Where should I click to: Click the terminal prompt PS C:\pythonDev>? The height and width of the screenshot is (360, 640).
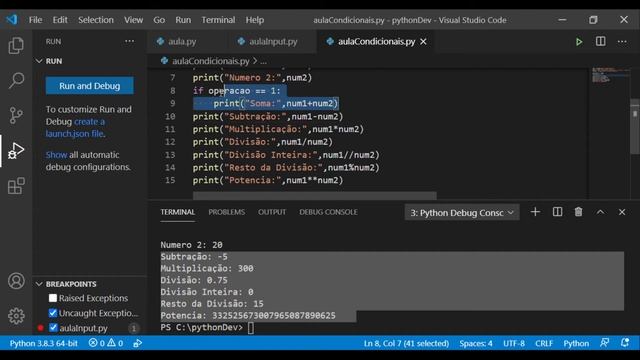tap(201, 327)
